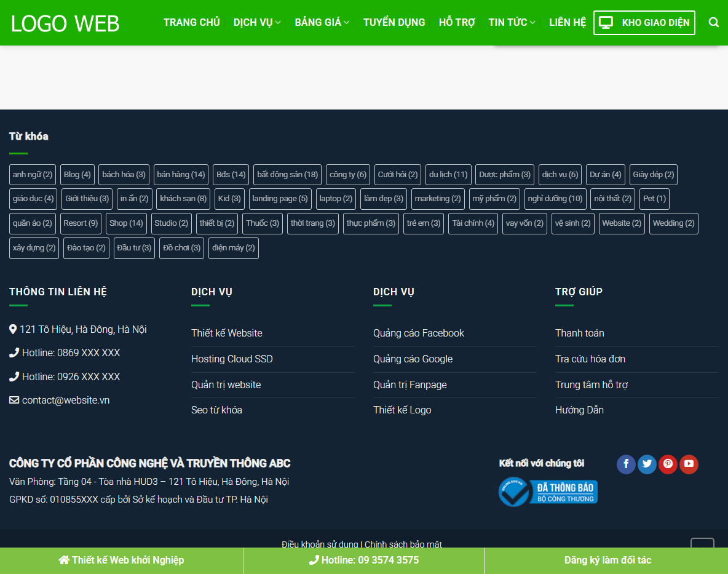Click the scroll-to-top arrow button
728x574 pixels.
coord(702,544)
